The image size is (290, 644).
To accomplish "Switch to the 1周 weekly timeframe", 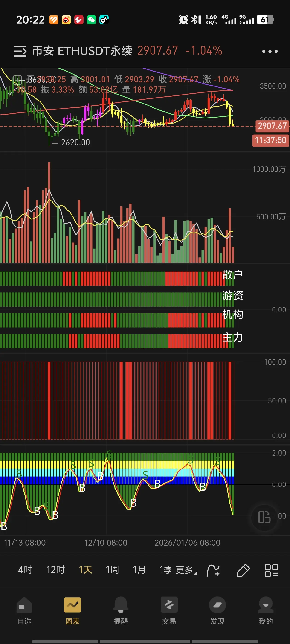I will point(112,570).
